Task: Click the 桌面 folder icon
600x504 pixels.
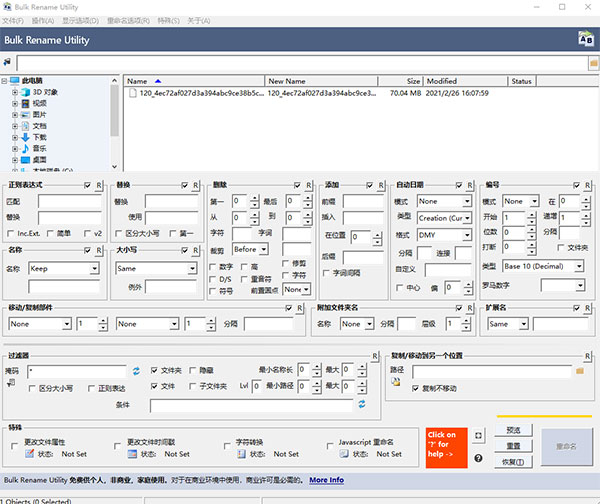Action: [25, 160]
